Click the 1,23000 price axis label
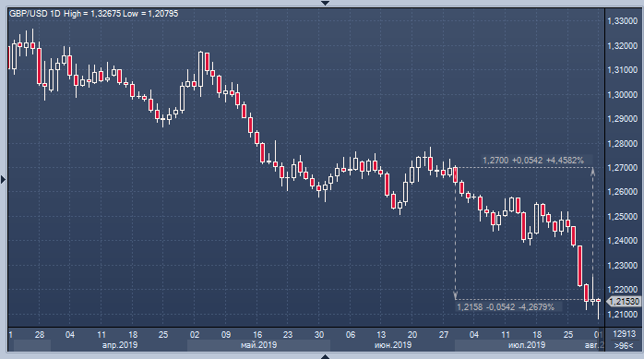 (x=622, y=266)
